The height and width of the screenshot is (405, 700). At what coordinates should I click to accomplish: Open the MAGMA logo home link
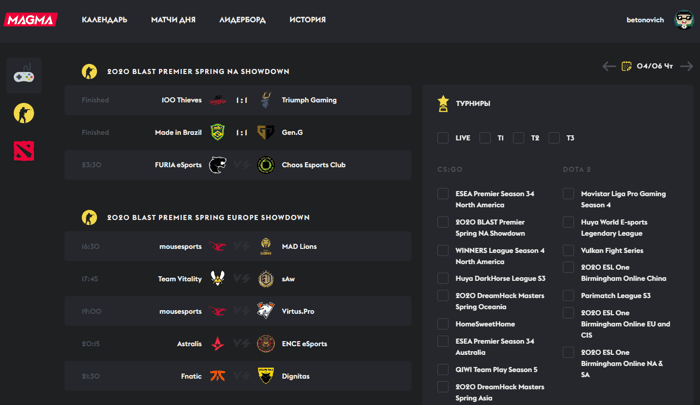point(31,20)
